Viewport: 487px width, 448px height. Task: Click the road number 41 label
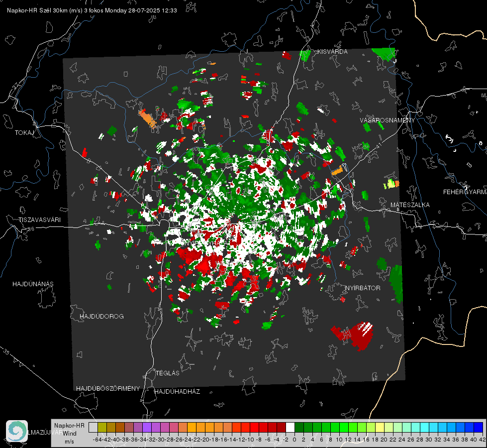tap(378, 145)
